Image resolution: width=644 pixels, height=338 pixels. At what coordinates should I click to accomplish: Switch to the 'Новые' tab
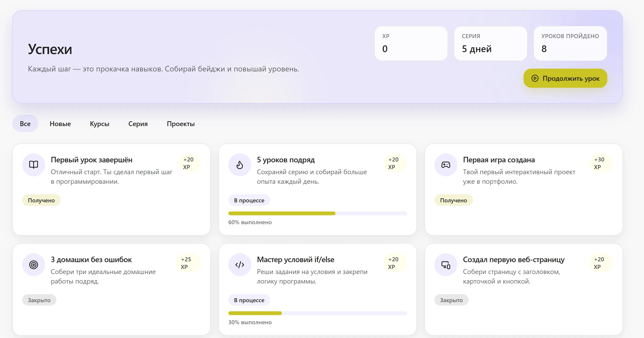(60, 123)
